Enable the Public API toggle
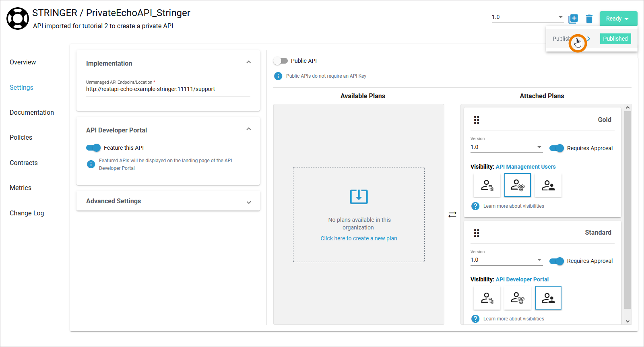The image size is (644, 347). pos(281,61)
